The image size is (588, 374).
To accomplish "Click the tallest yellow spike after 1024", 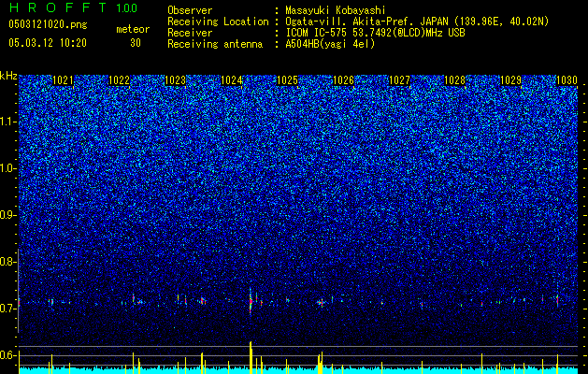I will coord(251,357).
